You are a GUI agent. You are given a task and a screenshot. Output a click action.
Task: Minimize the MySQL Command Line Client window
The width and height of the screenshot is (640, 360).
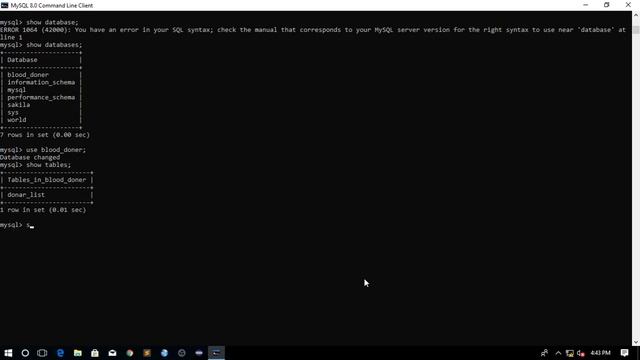(586, 5)
